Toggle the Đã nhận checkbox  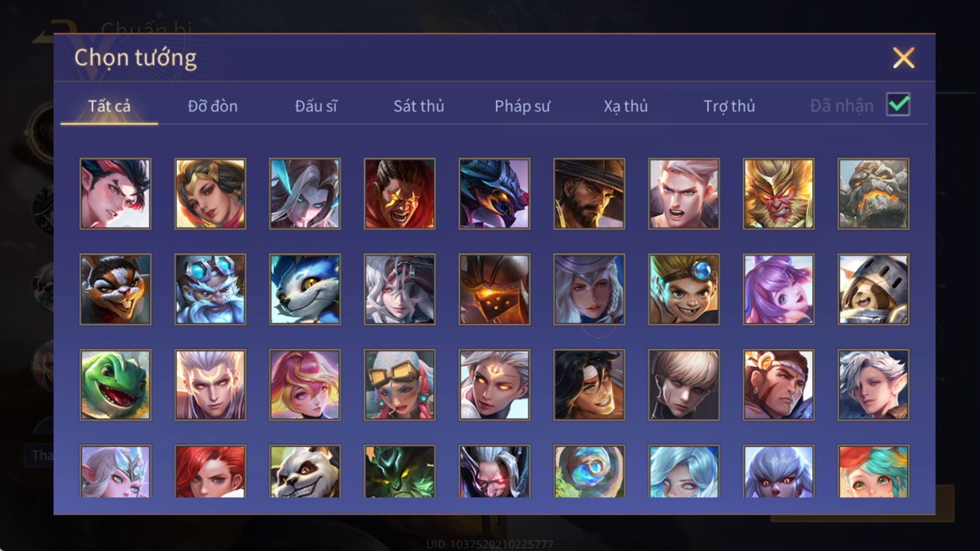tap(899, 105)
